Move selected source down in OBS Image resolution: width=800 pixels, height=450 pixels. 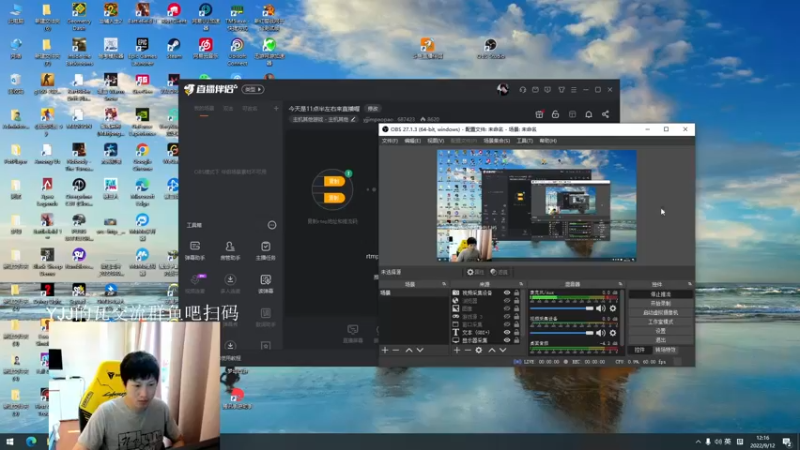coord(503,350)
